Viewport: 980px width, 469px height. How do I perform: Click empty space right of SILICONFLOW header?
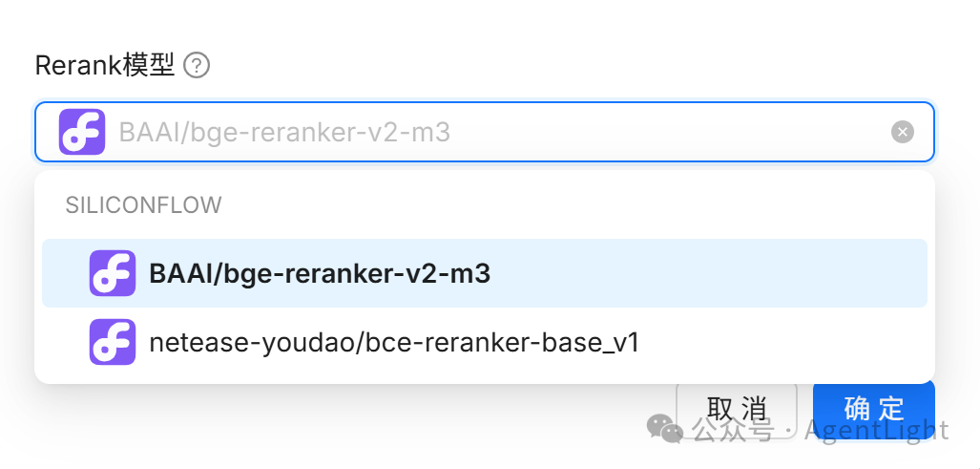(x=575, y=205)
